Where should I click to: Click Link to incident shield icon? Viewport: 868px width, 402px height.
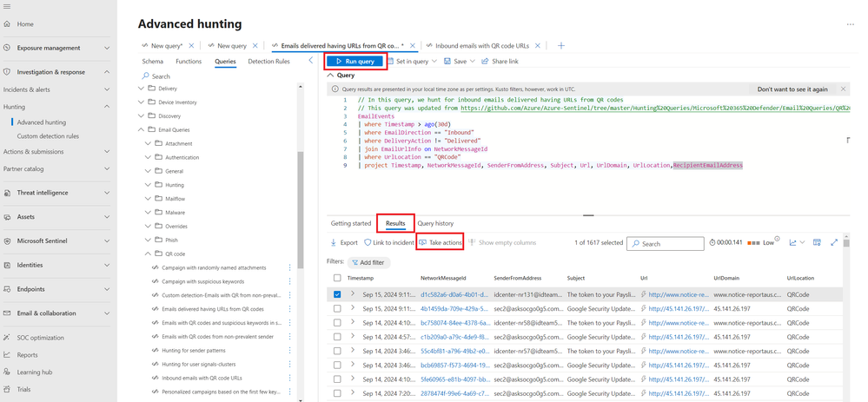coord(368,243)
